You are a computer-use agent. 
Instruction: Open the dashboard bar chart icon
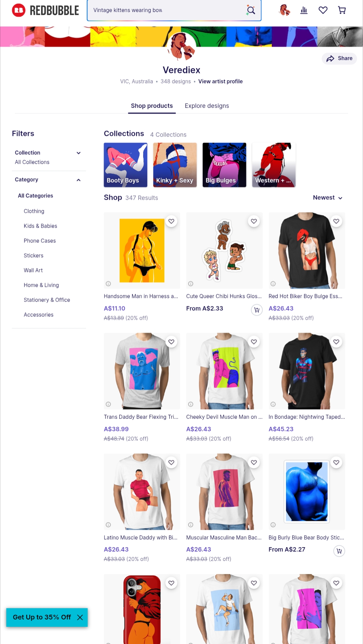[x=304, y=10]
